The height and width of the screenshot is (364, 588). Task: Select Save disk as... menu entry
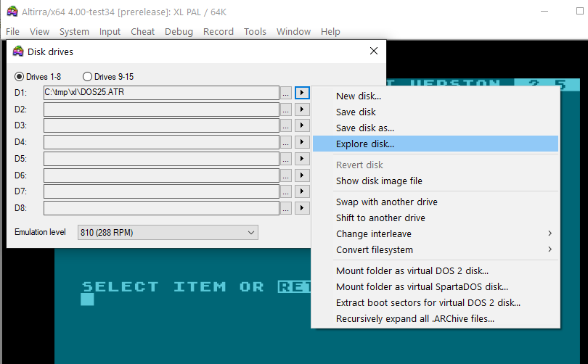coord(365,128)
